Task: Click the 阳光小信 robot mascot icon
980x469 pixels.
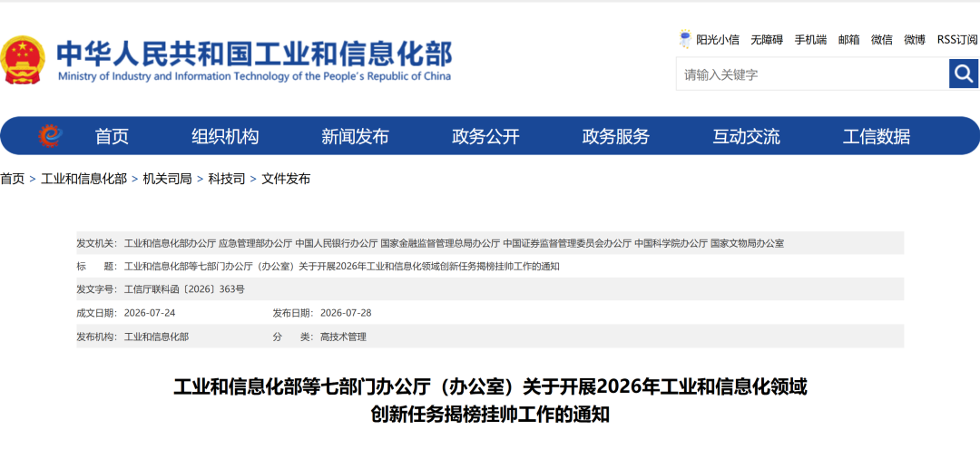Action: pyautogui.click(x=686, y=39)
